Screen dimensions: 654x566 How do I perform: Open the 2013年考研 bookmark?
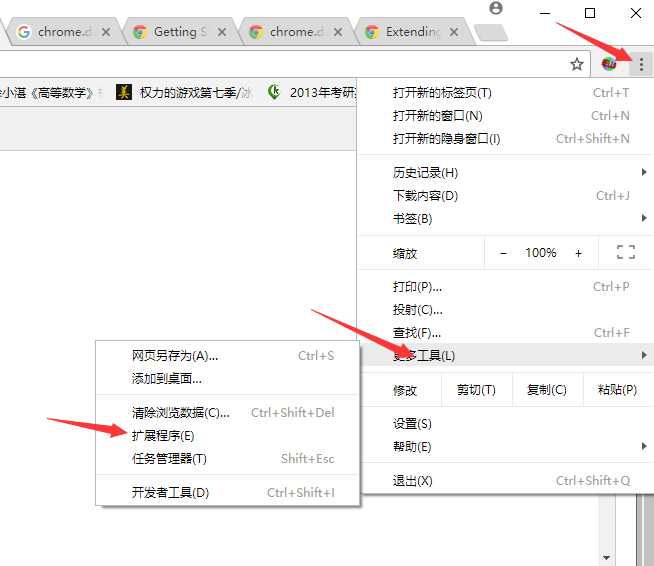[312, 92]
